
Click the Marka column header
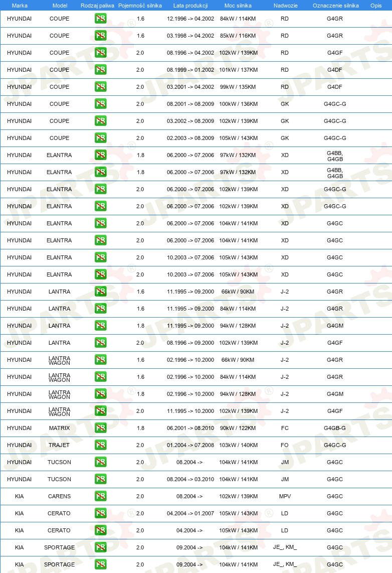[20, 6]
